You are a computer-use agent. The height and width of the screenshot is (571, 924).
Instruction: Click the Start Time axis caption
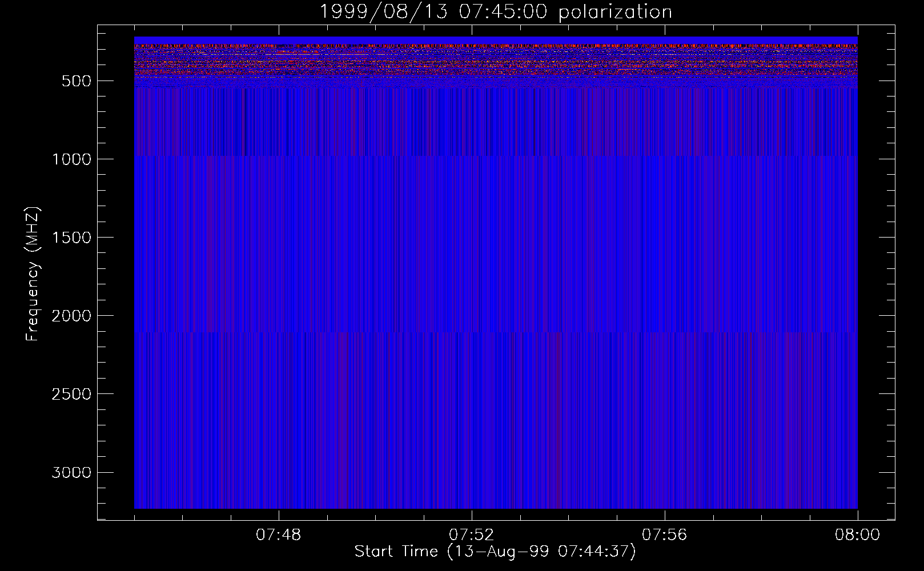coord(495,552)
